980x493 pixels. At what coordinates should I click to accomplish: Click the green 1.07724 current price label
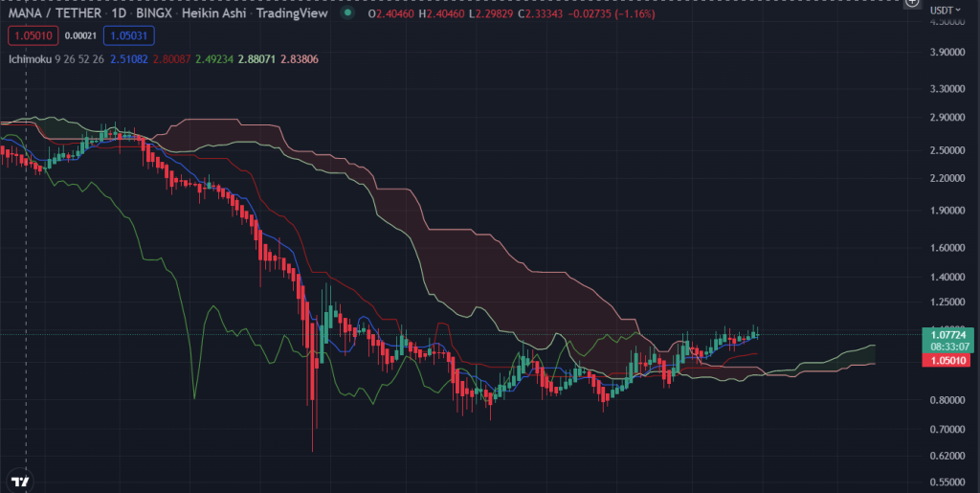point(948,336)
